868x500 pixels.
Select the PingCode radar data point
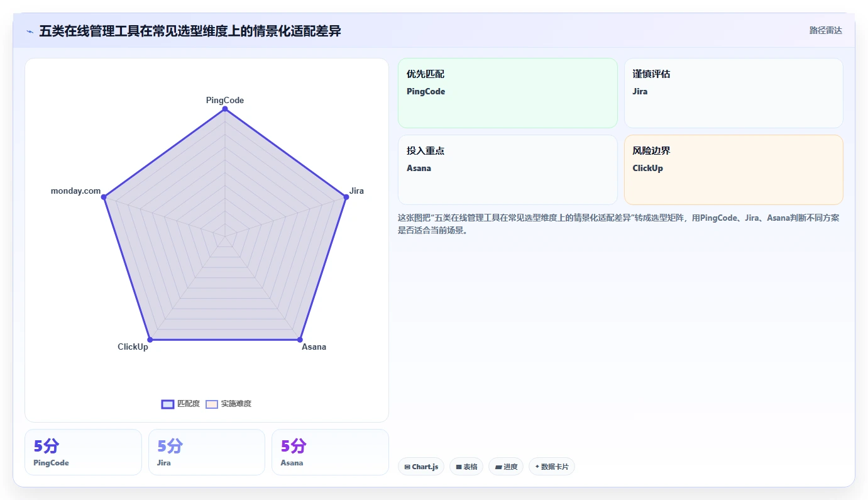tap(225, 110)
